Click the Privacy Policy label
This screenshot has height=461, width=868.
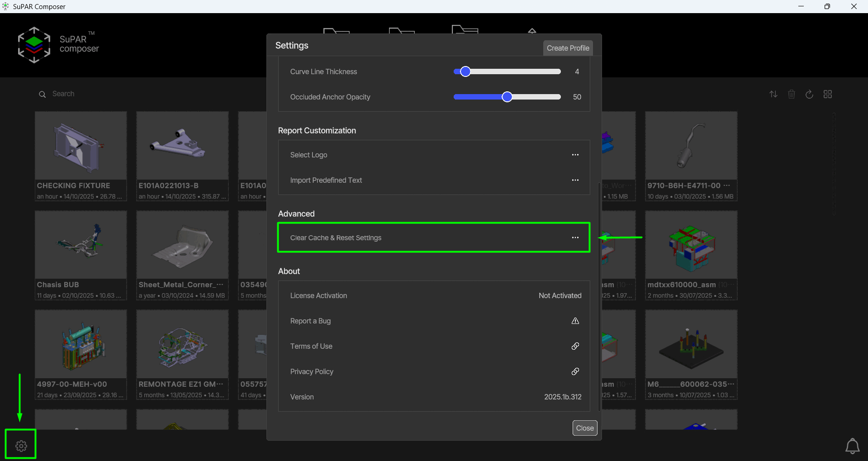coord(312,371)
